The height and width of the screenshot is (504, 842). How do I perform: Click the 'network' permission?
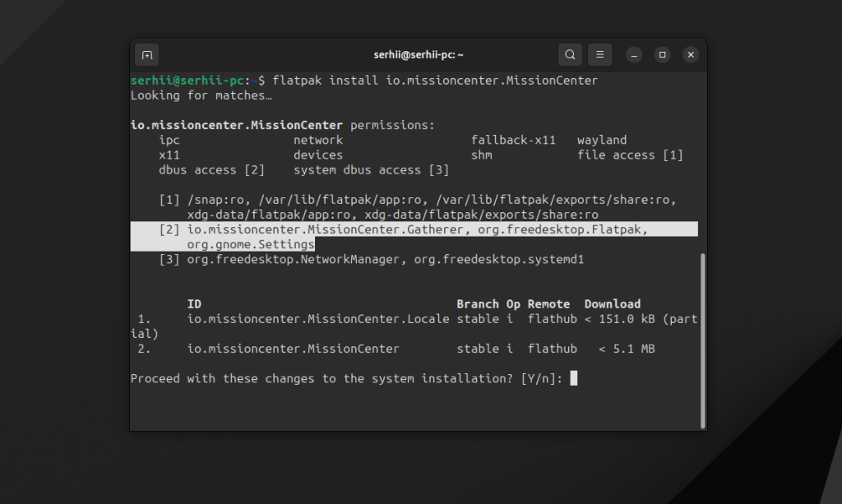pos(318,140)
